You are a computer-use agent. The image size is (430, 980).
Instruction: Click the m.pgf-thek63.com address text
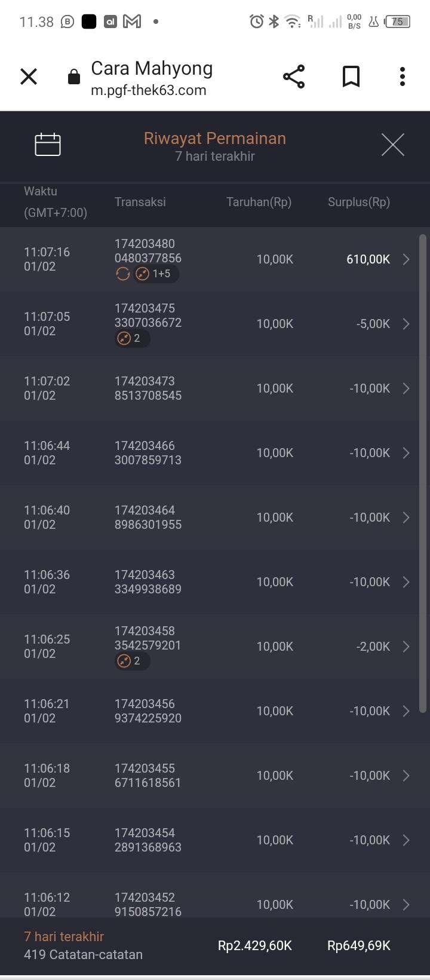149,91
